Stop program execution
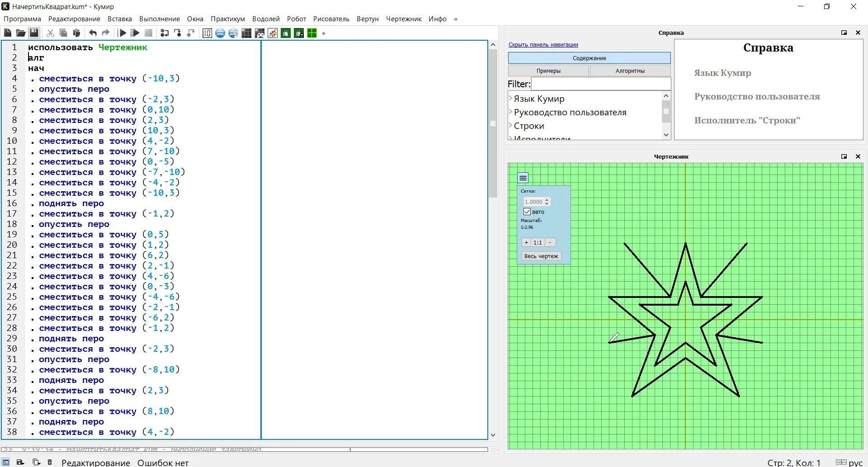The height and width of the screenshot is (467, 868). coord(148,33)
